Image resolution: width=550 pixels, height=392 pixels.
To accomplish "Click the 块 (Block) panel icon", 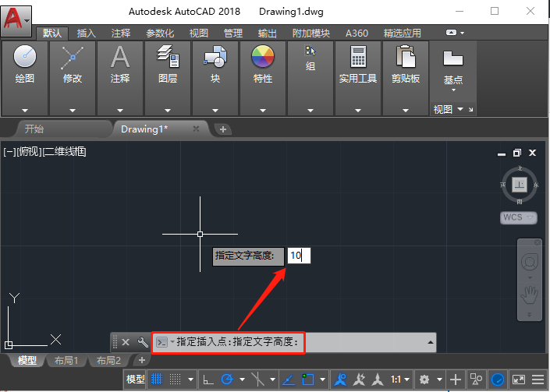I will (215, 58).
